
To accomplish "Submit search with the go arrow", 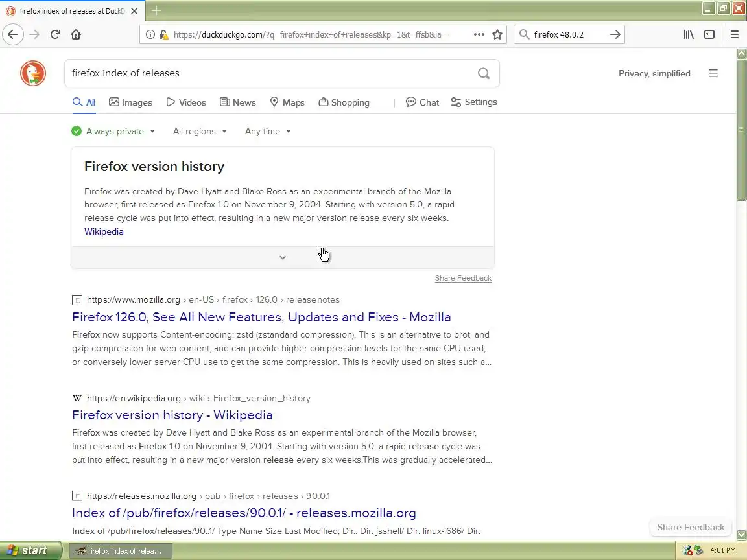I will coord(615,34).
